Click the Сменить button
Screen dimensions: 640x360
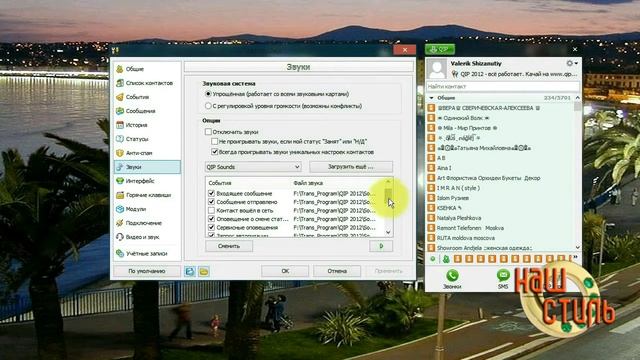(x=229, y=246)
